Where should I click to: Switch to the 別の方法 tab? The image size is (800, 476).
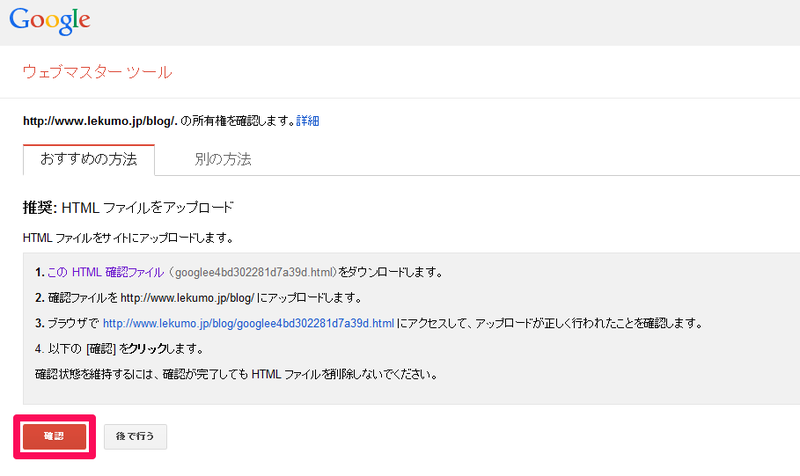223,160
